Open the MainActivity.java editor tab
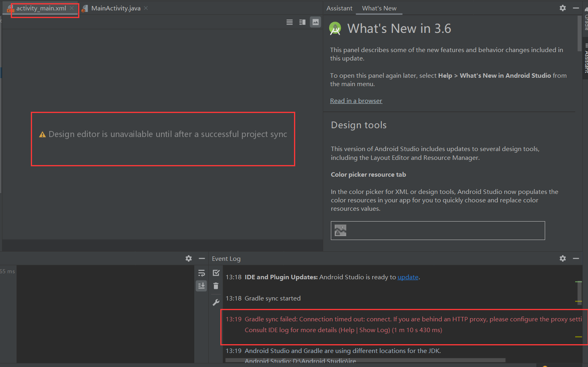Viewport: 588px width, 367px height. pyautogui.click(x=116, y=8)
